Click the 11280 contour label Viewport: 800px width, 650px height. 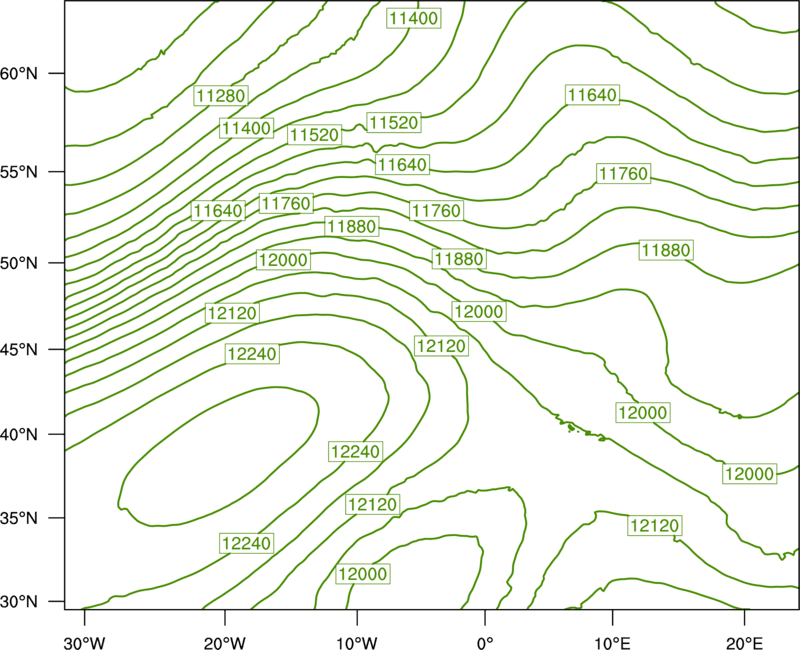pos(221,95)
